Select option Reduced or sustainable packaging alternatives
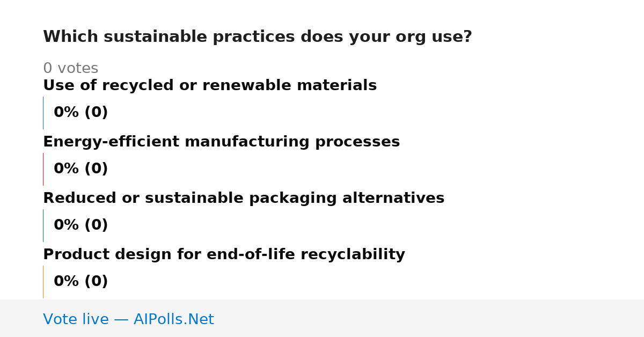 244,198
